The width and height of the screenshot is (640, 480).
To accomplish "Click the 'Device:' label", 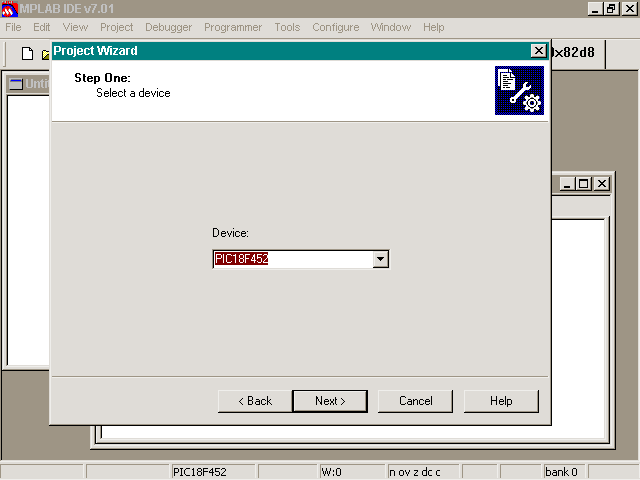I will (x=231, y=233).
